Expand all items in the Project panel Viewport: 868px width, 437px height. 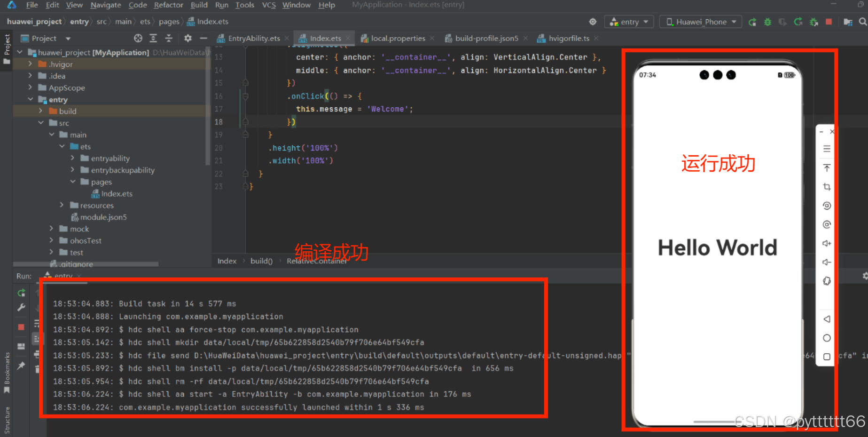pyautogui.click(x=153, y=38)
